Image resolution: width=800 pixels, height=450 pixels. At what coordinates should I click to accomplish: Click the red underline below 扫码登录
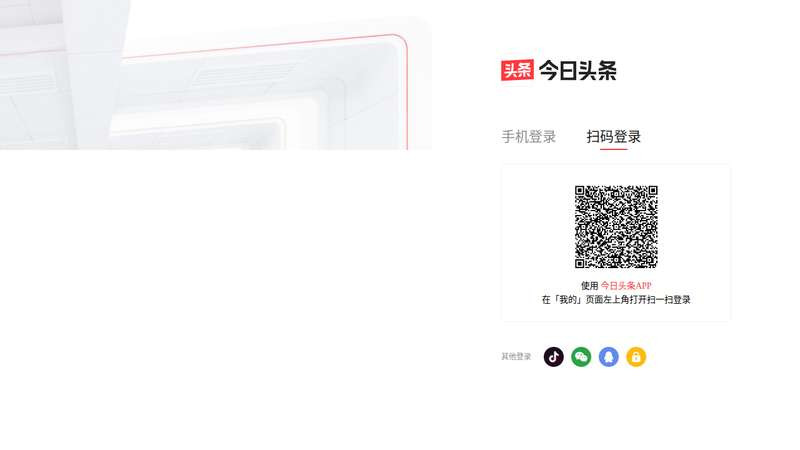point(614,149)
